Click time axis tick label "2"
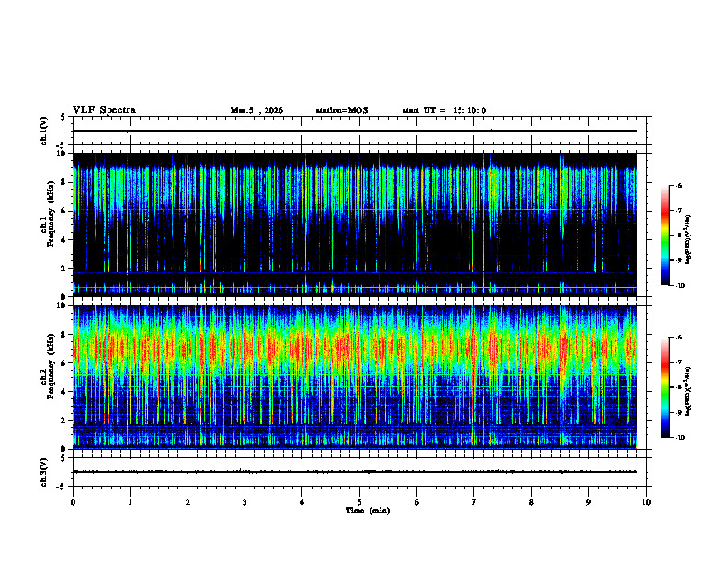Screen dimensions: 728x563 [x=188, y=502]
